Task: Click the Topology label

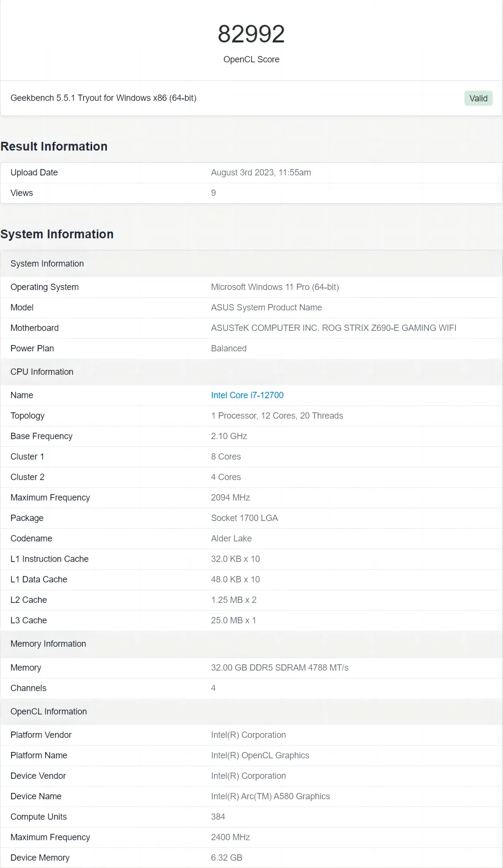Action: (x=27, y=415)
